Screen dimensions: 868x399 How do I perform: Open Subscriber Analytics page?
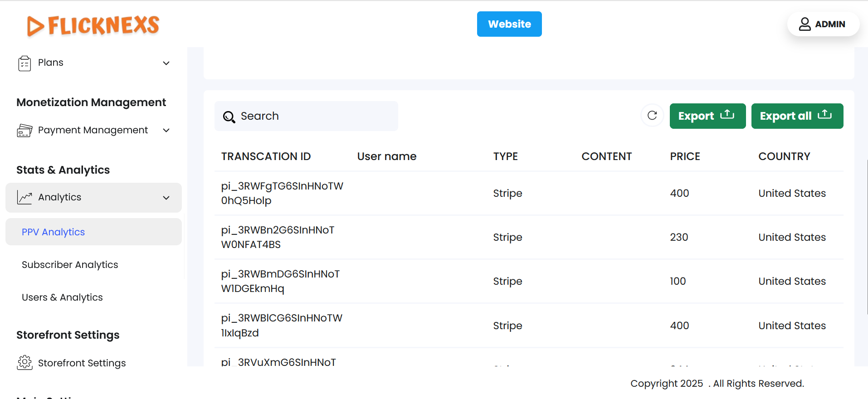pyautogui.click(x=70, y=265)
